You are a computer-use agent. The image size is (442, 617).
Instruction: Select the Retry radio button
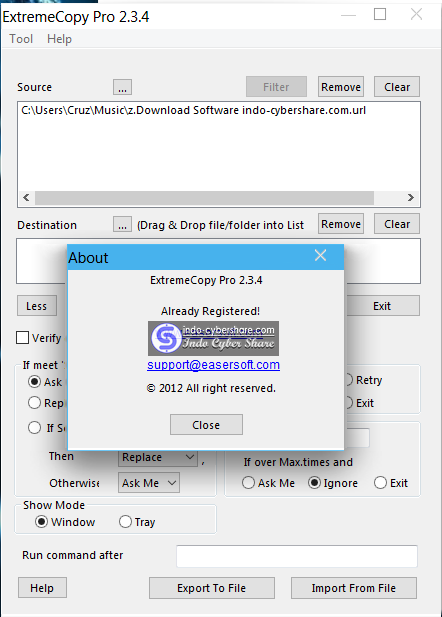pos(348,380)
